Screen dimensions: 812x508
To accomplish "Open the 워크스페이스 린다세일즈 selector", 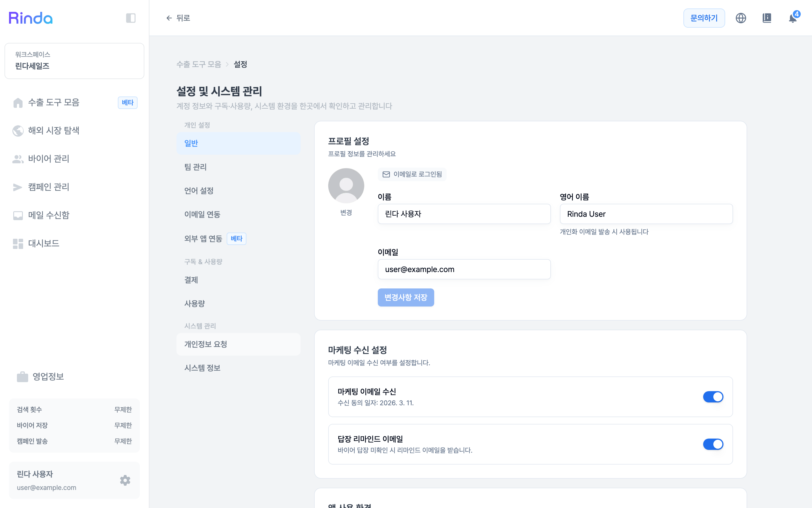I will coord(74,61).
